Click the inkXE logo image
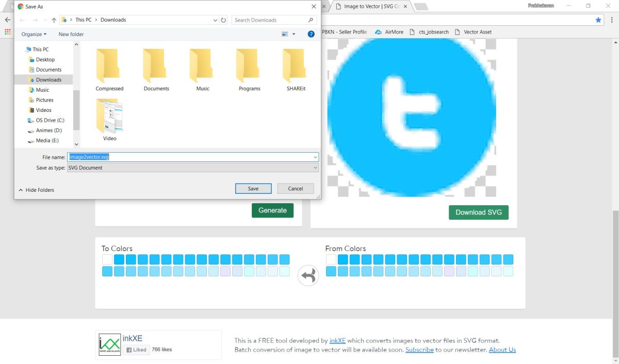 click(x=109, y=344)
